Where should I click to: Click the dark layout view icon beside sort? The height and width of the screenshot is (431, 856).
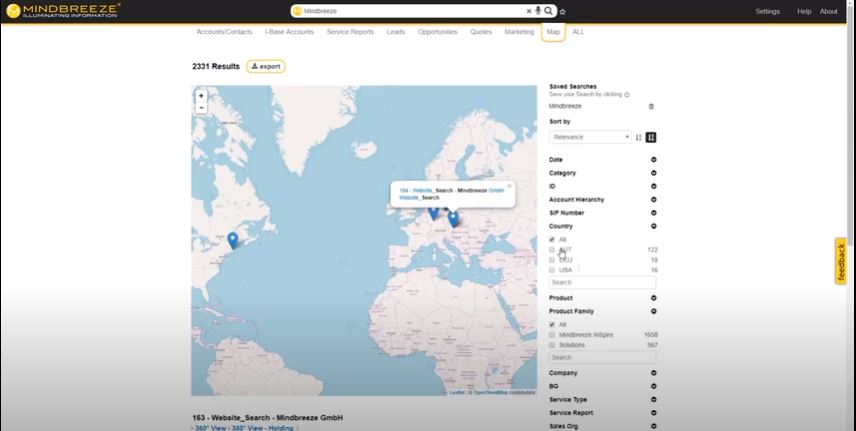click(x=651, y=137)
